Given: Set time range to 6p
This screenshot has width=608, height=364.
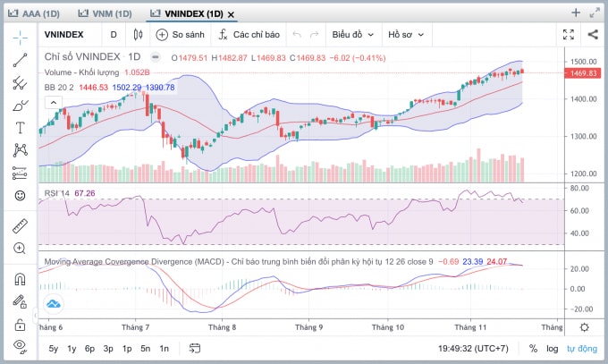Looking at the screenshot, I should 90,349.
